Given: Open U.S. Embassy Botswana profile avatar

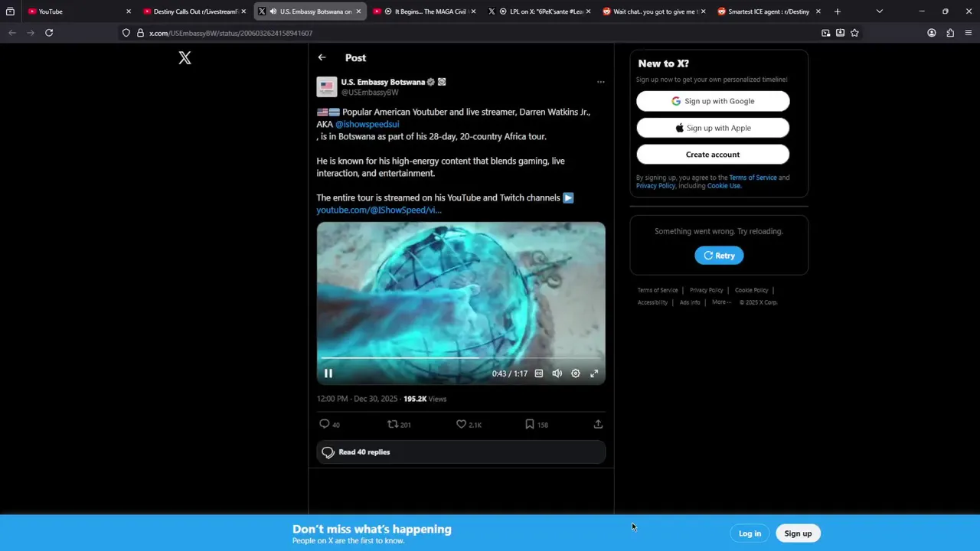Looking at the screenshot, I should [x=327, y=86].
